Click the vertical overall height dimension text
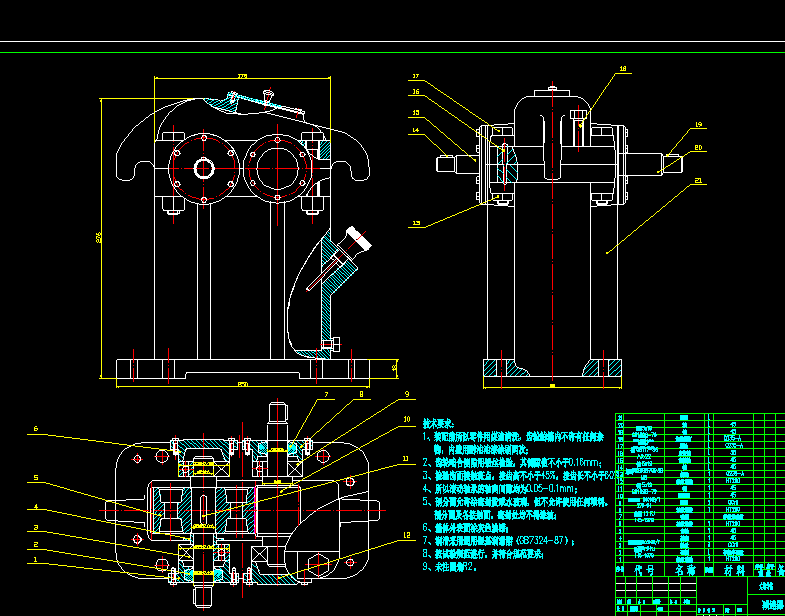Image resolution: width=785 pixels, height=616 pixels. 99,237
